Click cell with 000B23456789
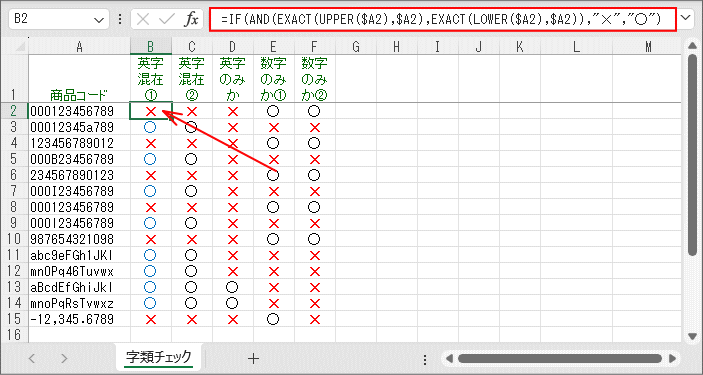This screenshot has width=703, height=375. pyautogui.click(x=79, y=159)
